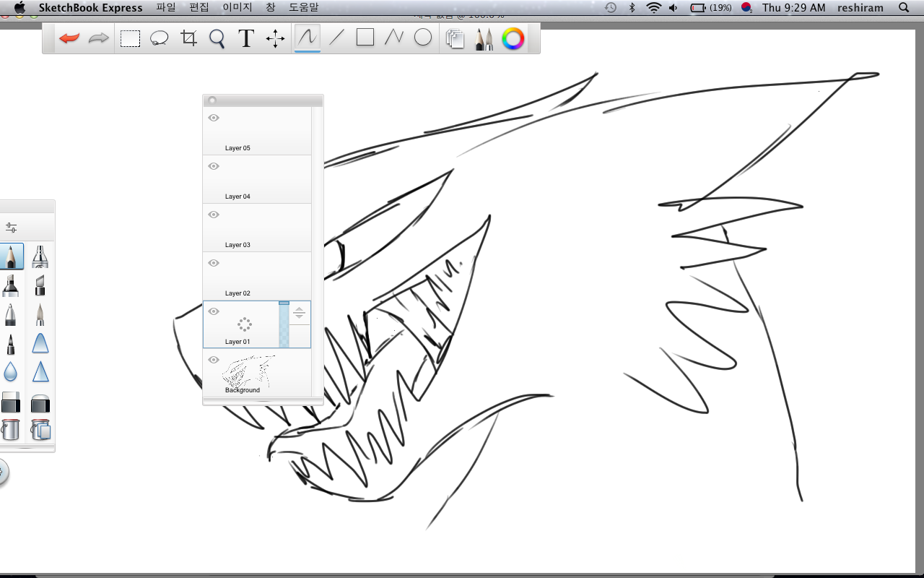Click the red Undo arrow
The image size is (924, 578).
[69, 38]
